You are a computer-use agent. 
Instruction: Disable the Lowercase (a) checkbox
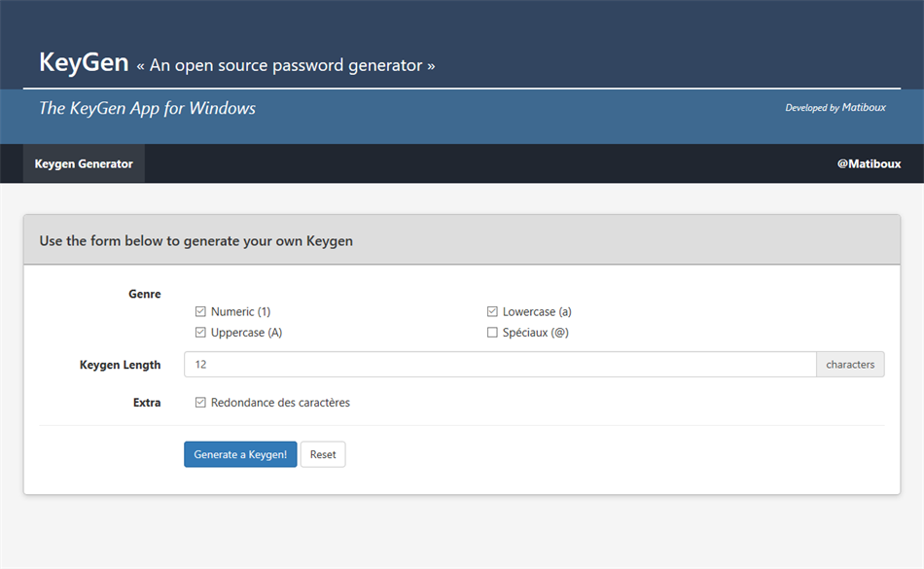pyautogui.click(x=492, y=311)
